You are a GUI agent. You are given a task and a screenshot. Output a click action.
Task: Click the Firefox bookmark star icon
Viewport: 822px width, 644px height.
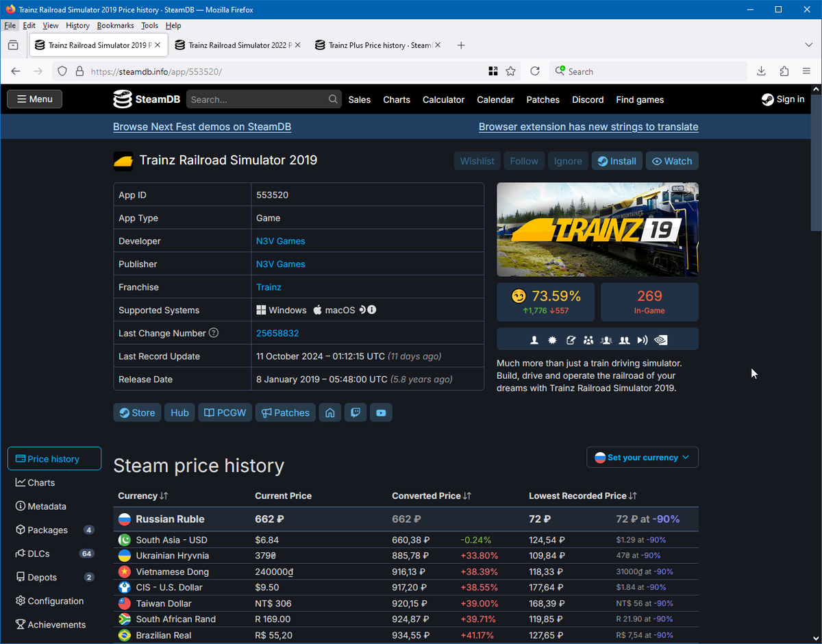pyautogui.click(x=510, y=71)
